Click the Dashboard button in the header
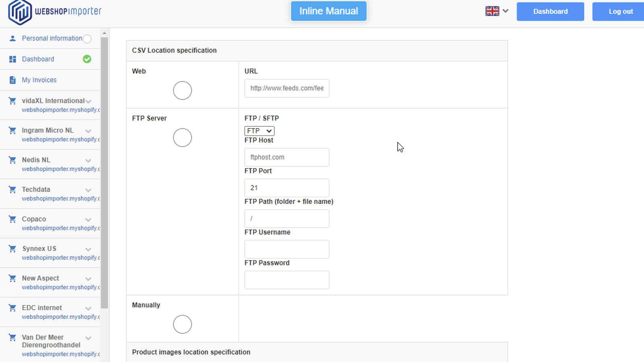The height and width of the screenshot is (362, 644). [x=550, y=11]
